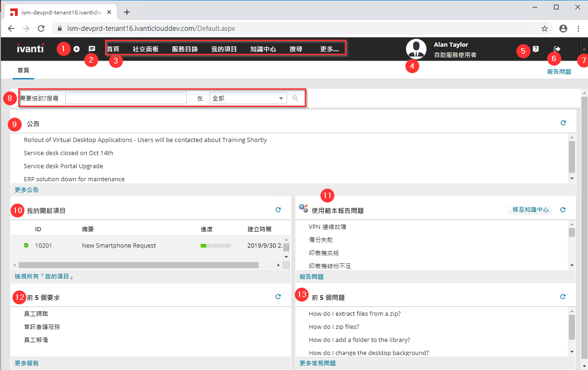Open the 服務目錄 menu item

(184, 49)
